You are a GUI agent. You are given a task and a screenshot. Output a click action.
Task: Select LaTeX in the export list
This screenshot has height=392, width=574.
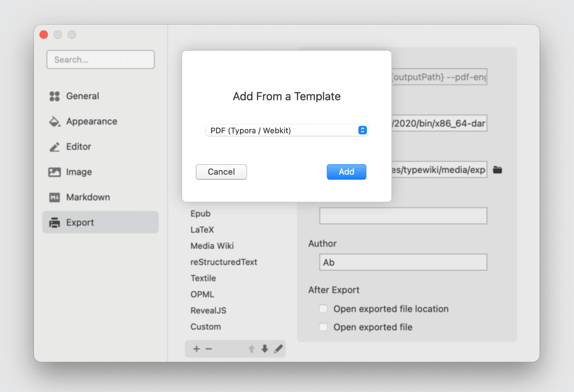coord(202,230)
